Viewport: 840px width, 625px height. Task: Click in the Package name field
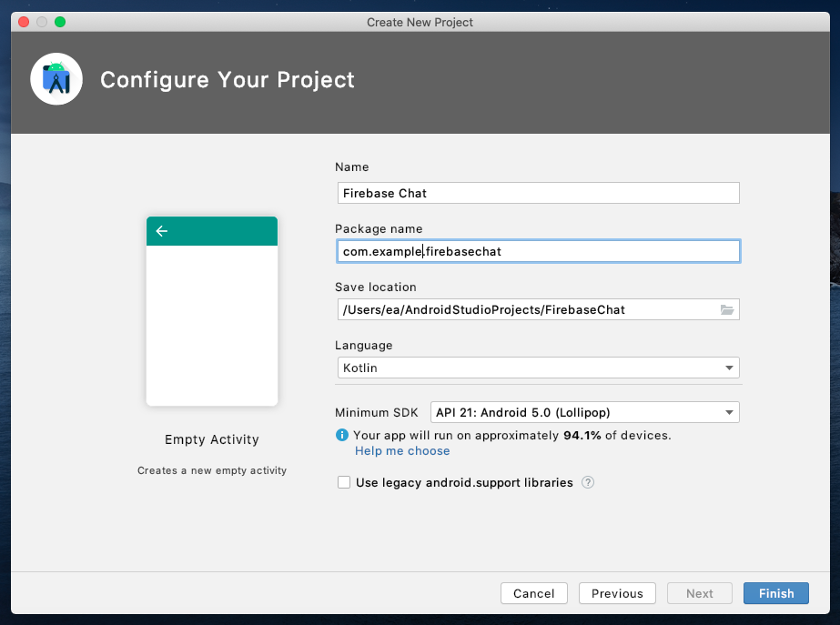pos(539,251)
